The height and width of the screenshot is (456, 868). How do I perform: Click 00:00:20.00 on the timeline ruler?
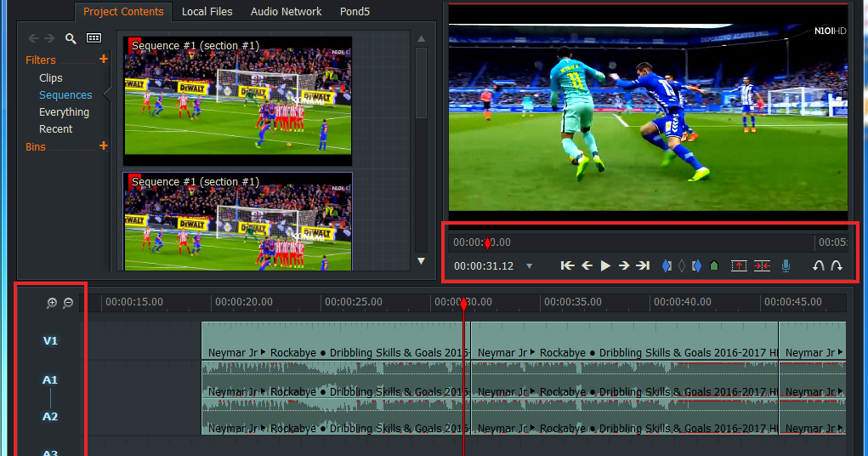[244, 302]
